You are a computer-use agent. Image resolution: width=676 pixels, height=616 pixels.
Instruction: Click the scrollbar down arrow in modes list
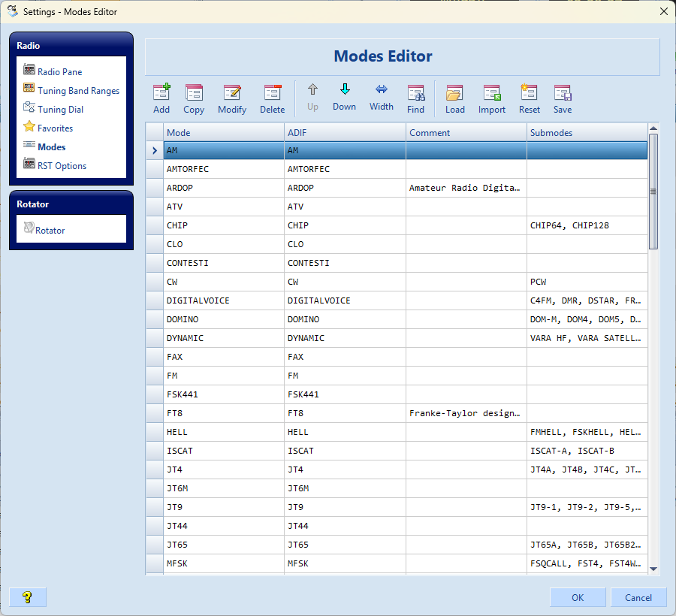tap(653, 569)
